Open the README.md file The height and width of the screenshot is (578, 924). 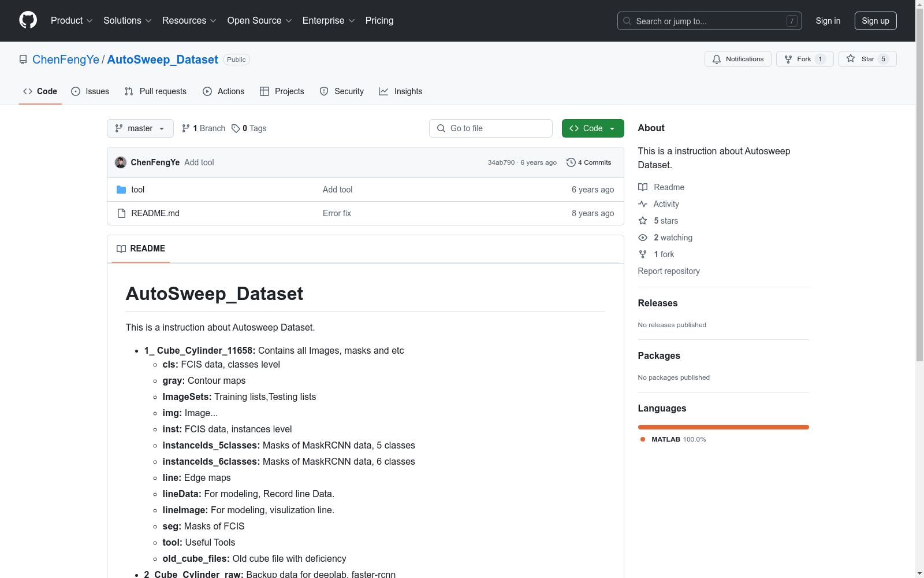point(155,213)
